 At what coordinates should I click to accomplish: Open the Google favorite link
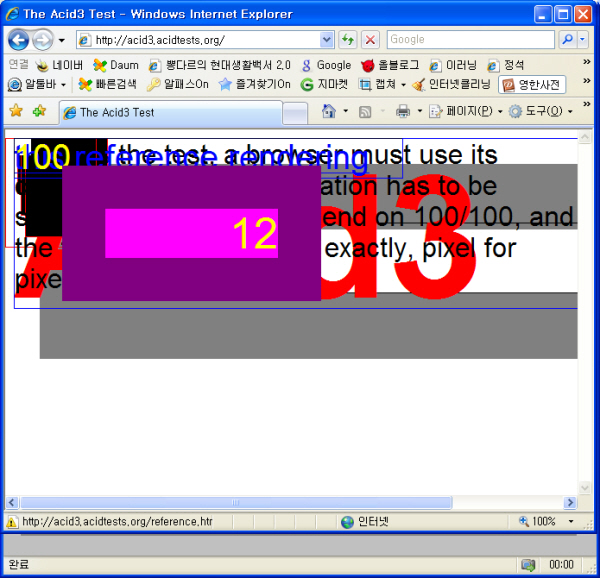pyautogui.click(x=326, y=65)
